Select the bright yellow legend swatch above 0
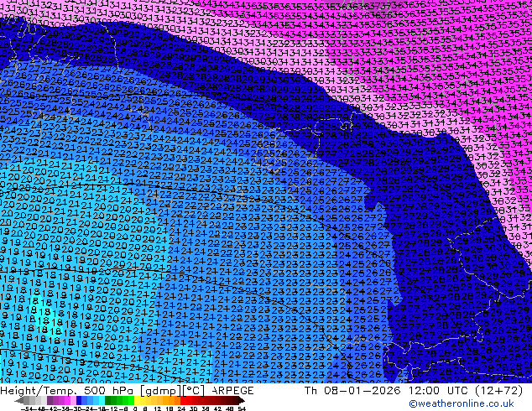The image size is (532, 411). point(137,401)
